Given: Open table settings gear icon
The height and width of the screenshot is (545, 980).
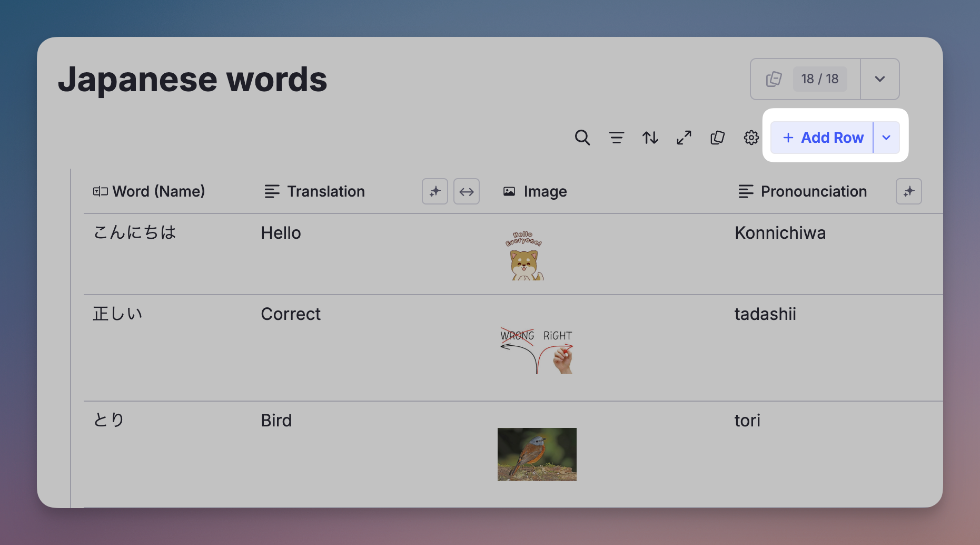Looking at the screenshot, I should (x=751, y=138).
